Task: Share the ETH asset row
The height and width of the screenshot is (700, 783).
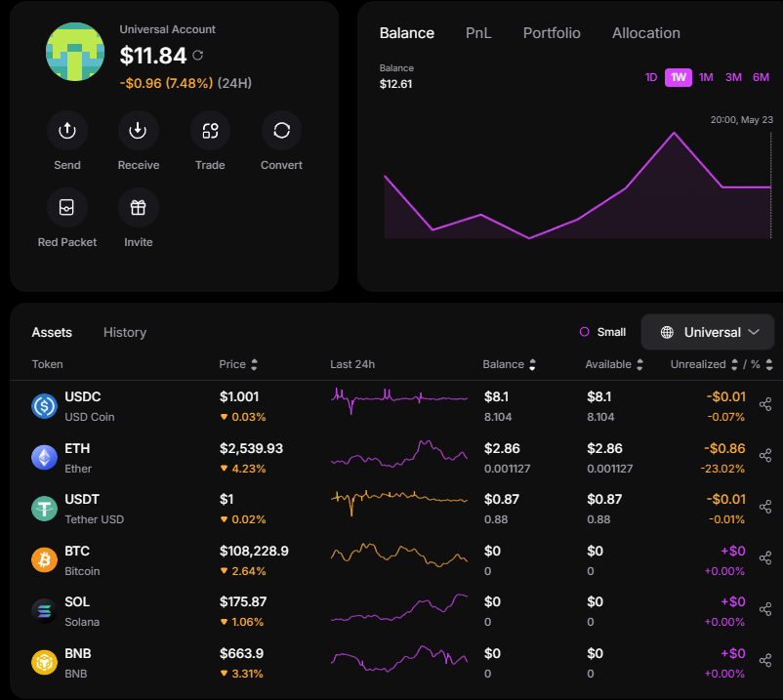Action: [x=765, y=455]
